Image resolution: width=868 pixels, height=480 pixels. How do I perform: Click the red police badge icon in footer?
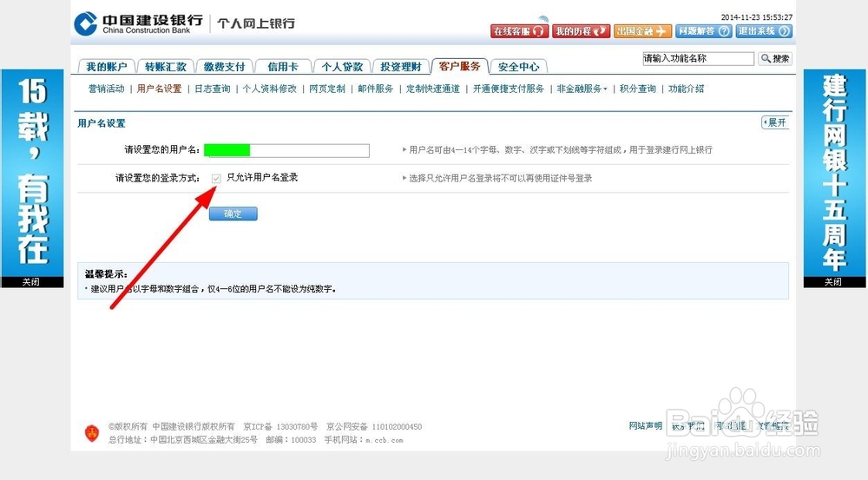tap(91, 433)
